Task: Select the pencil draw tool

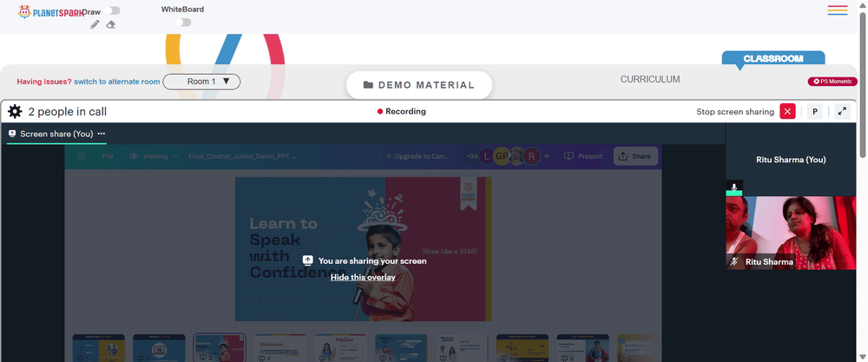Action: pos(95,24)
